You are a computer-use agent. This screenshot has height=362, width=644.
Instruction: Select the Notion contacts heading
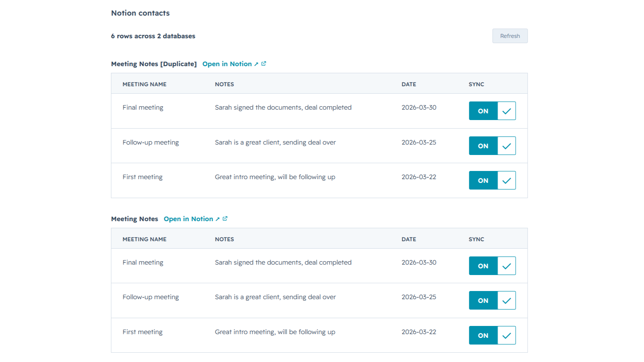click(140, 13)
